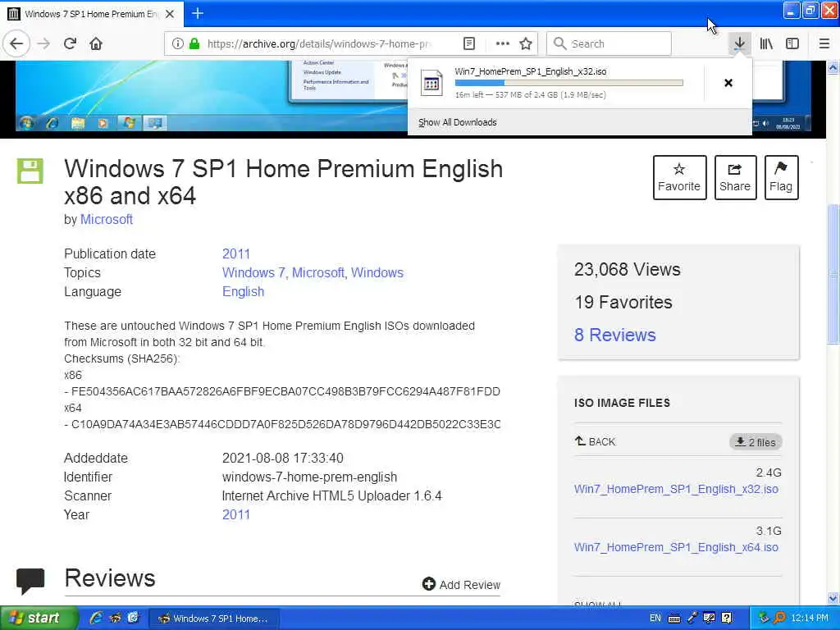Viewport: 840px width, 630px height.
Task: Click the 23,068 Views text
Action: (628, 269)
